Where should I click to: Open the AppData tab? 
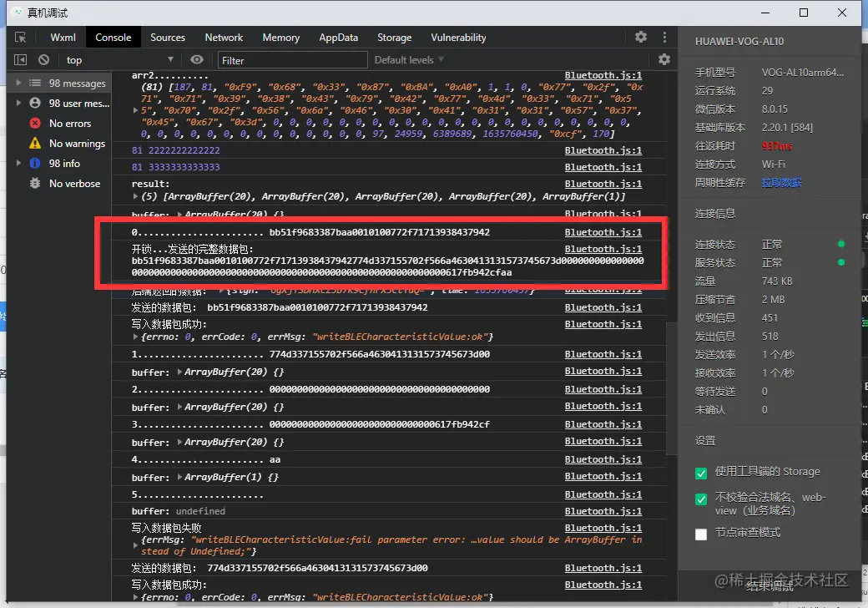point(338,38)
